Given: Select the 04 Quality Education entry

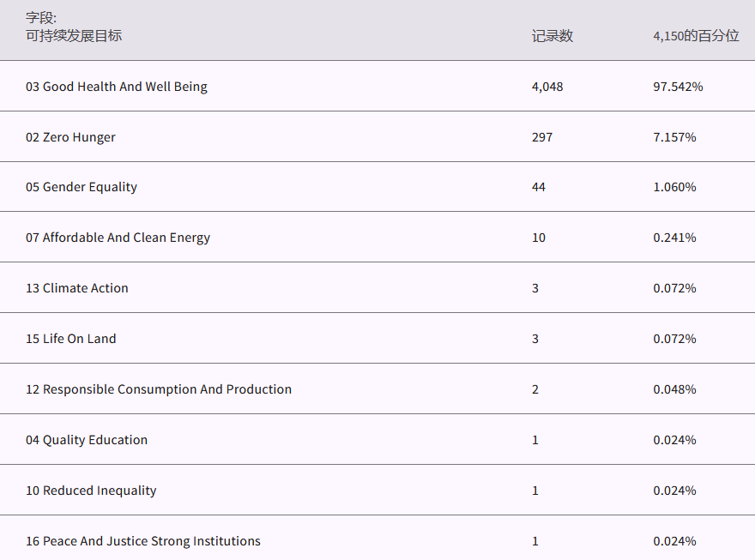Looking at the screenshot, I should 87,440.
